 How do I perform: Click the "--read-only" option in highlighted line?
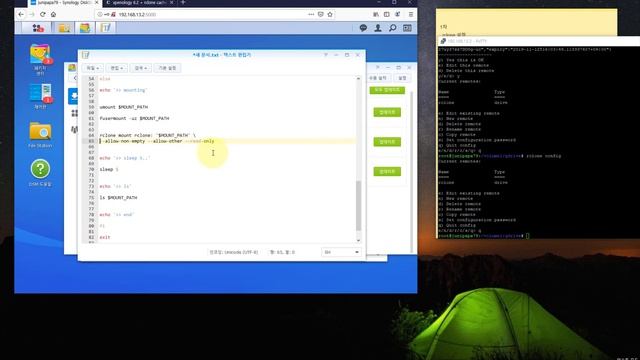200,141
